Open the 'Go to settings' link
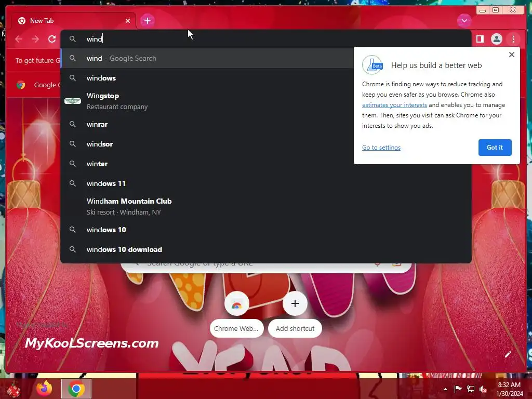Viewport: 532px width, 399px height. 381,148
